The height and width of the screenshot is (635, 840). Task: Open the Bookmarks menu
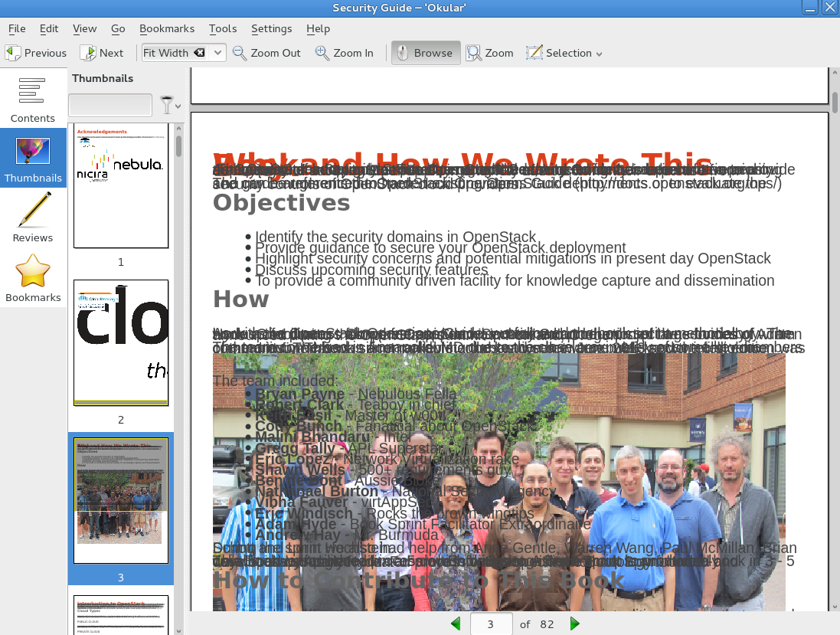pos(167,29)
